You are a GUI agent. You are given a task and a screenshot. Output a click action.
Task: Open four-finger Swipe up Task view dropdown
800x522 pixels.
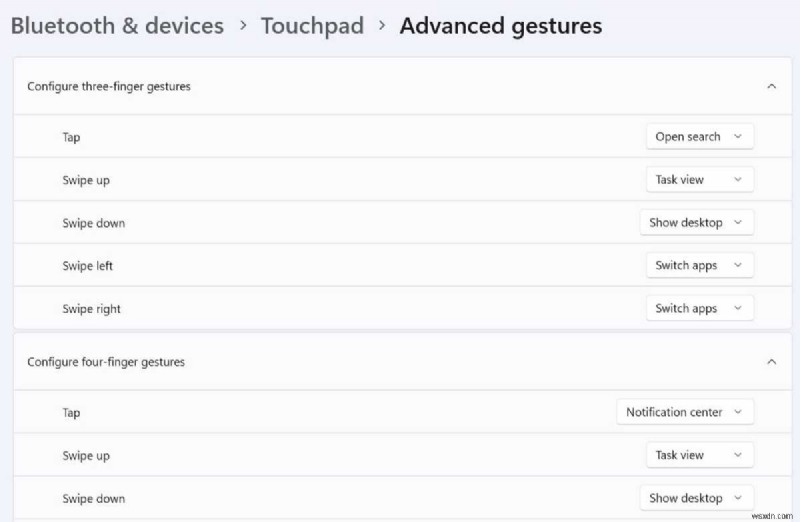tap(699, 455)
